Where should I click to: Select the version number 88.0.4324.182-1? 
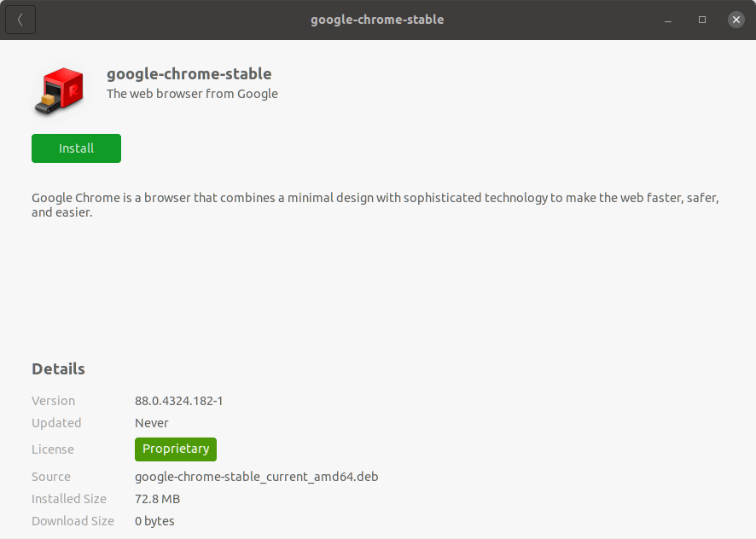click(179, 401)
